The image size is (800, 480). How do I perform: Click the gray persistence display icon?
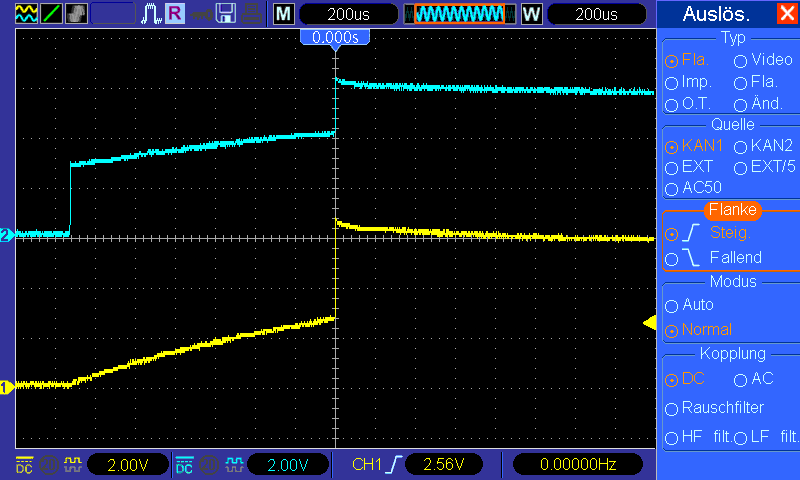point(76,14)
